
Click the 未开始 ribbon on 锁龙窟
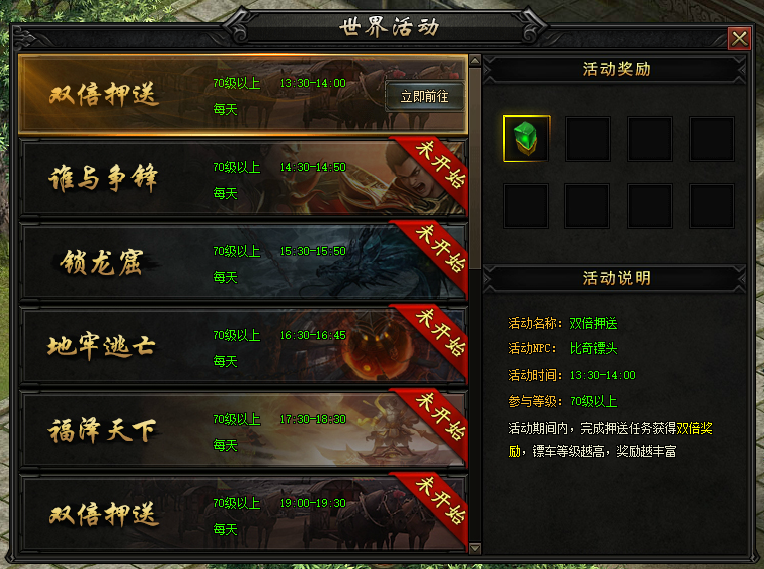click(x=435, y=251)
